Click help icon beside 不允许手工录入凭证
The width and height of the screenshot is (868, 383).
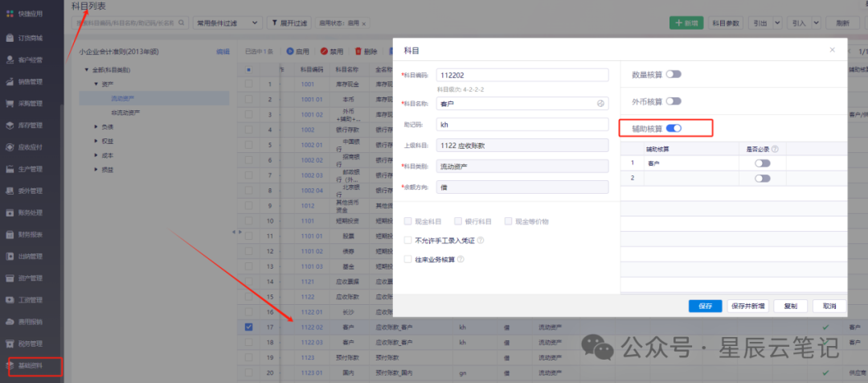(481, 241)
